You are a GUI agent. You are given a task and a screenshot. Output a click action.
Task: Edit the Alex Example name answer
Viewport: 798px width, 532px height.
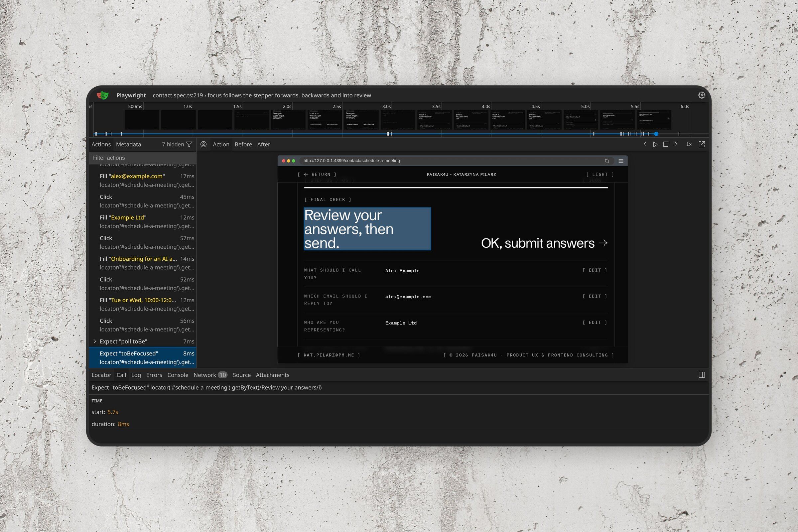[595, 270]
